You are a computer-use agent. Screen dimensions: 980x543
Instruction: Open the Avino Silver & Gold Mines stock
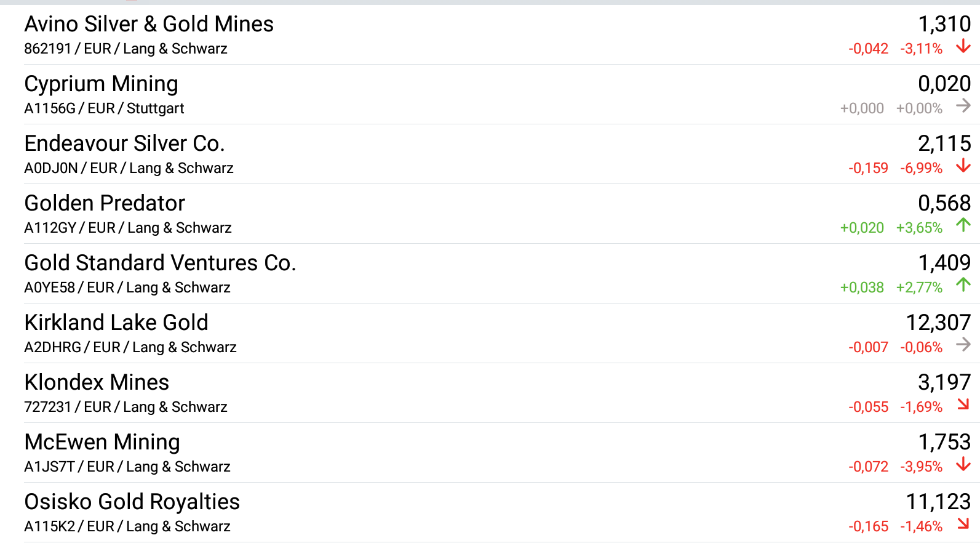149,24
